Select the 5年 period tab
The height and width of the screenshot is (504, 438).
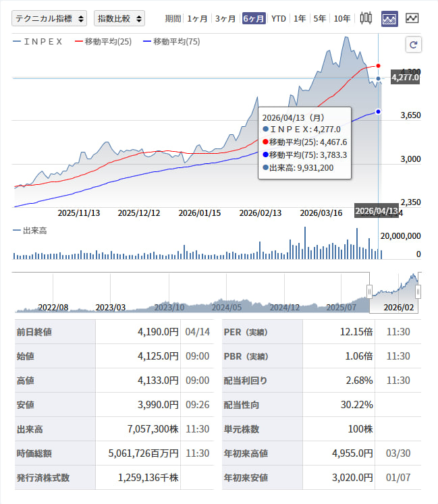pyautogui.click(x=319, y=19)
